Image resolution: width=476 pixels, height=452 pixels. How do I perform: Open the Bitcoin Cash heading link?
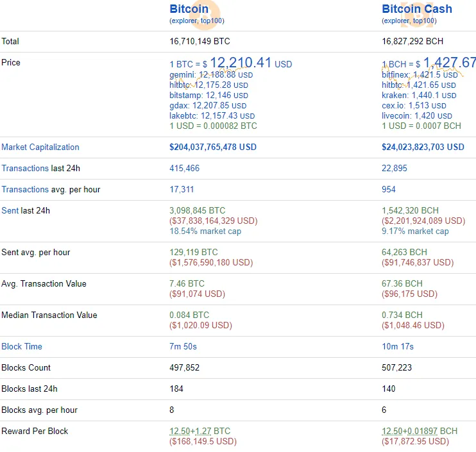click(417, 9)
